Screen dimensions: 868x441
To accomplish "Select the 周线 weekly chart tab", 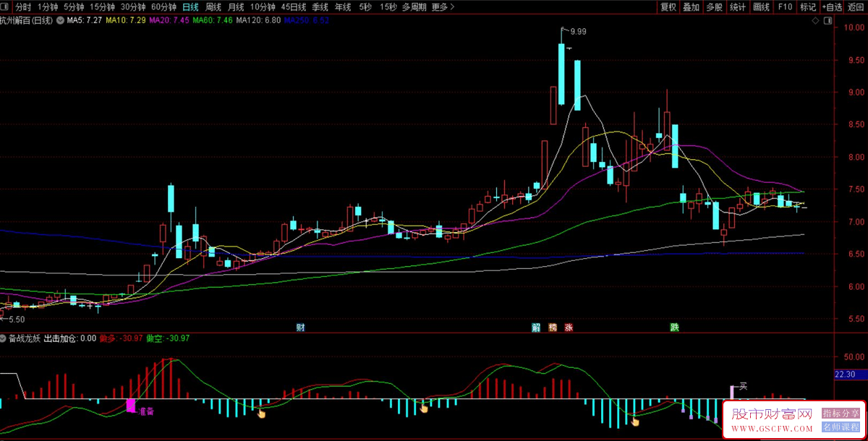I will pos(213,7).
